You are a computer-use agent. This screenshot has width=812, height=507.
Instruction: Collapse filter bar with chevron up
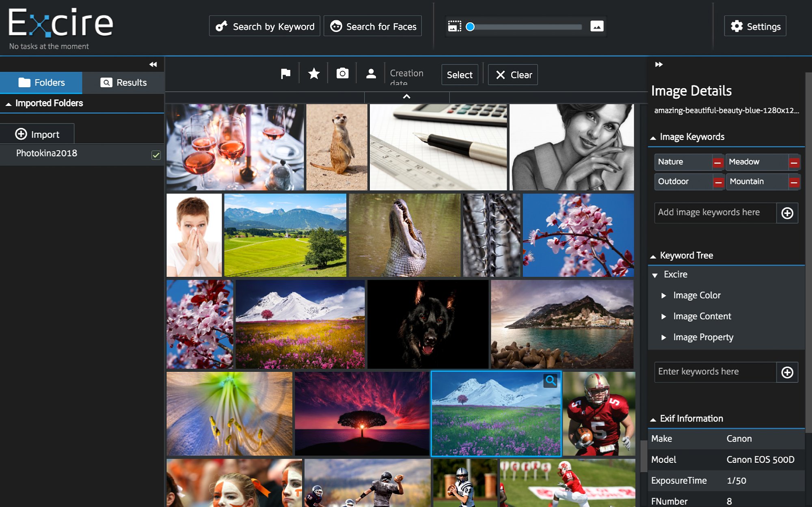[x=406, y=97]
